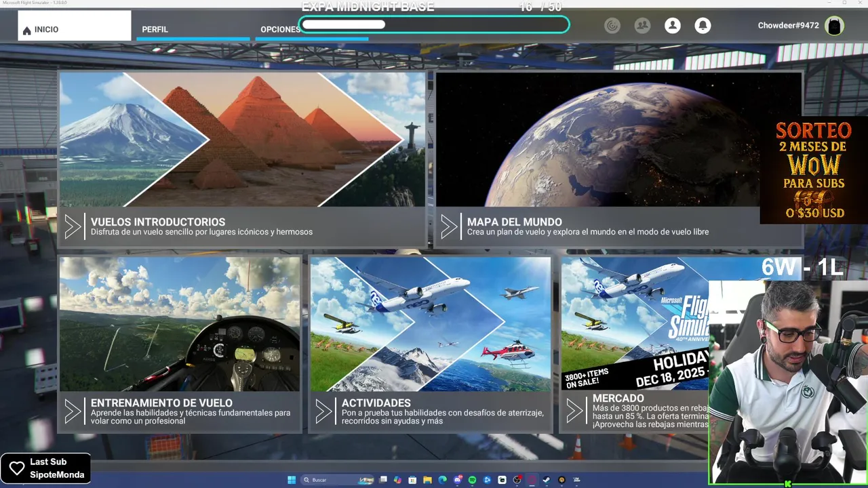Open the friends group icon
This screenshot has height=488, width=868.
(642, 26)
